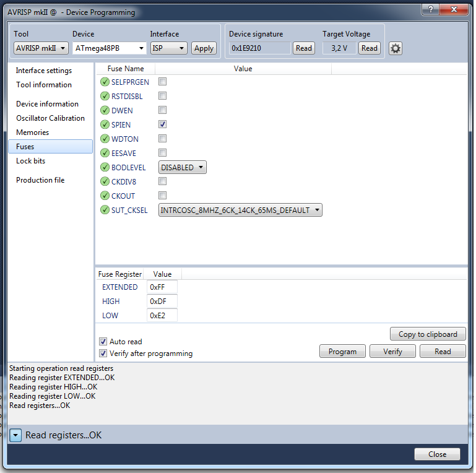476x473 pixels.
Task: Click the Verify button
Action: point(392,352)
